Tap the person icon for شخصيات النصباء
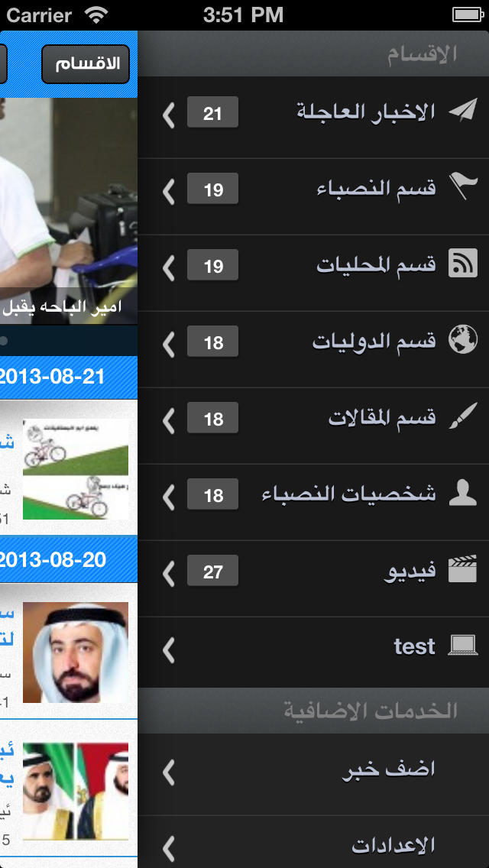Image resolution: width=489 pixels, height=868 pixels. [x=462, y=492]
